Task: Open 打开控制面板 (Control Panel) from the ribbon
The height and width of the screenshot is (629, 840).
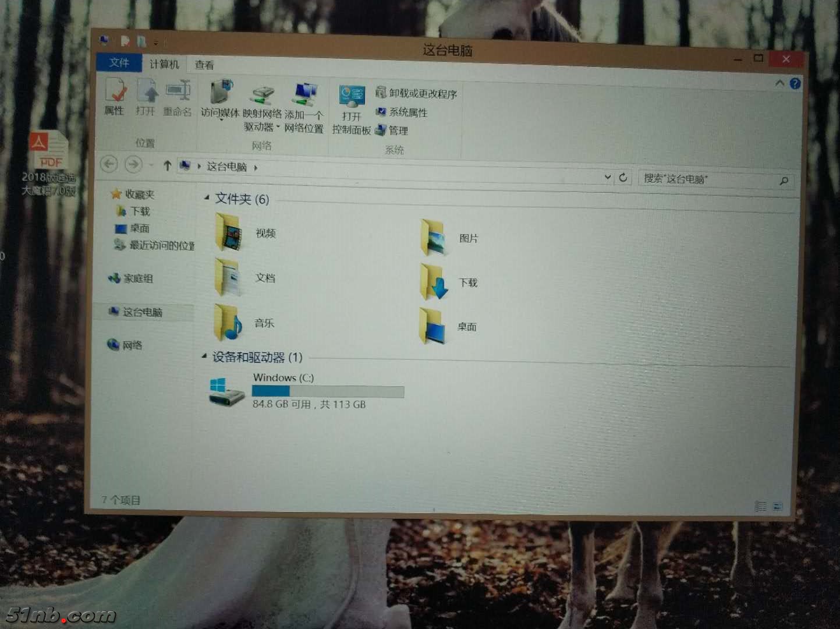Action: (x=352, y=108)
